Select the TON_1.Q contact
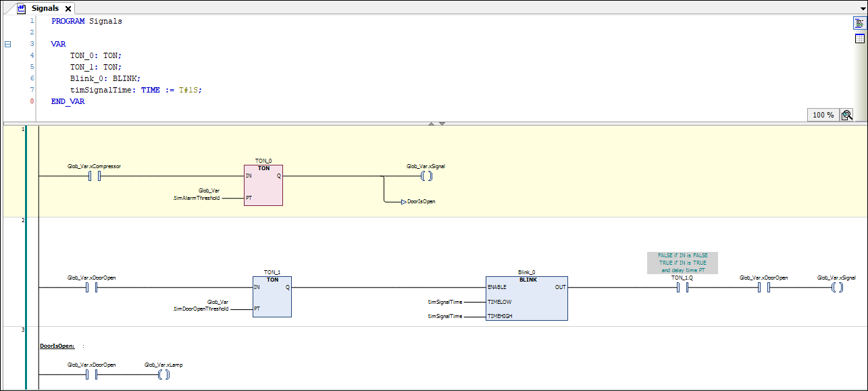The width and height of the screenshot is (868, 391). tap(682, 288)
